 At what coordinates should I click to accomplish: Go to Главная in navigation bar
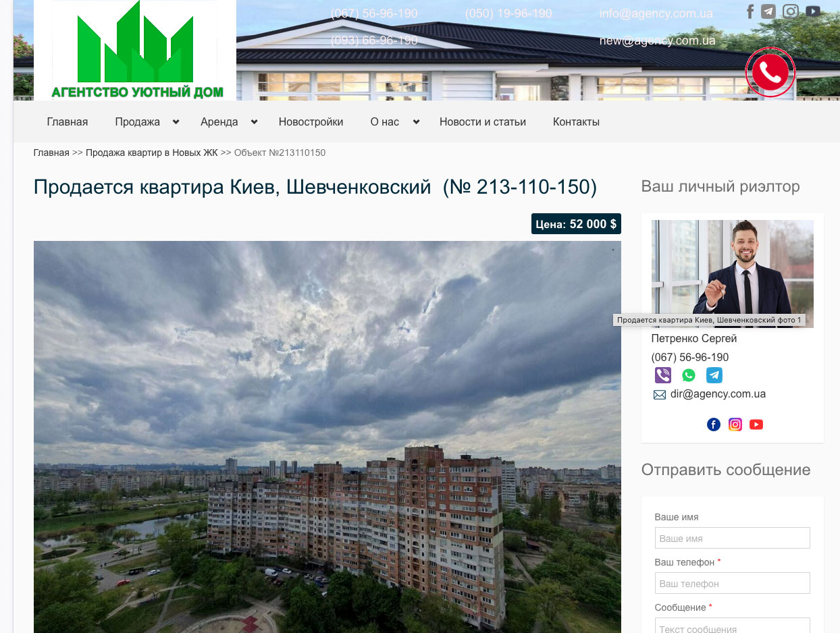(68, 122)
